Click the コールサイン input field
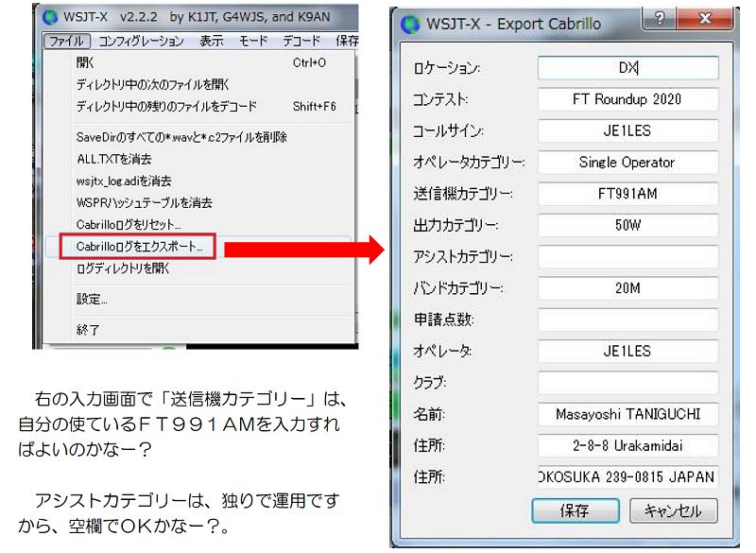The width and height of the screenshot is (756, 553). 627,130
